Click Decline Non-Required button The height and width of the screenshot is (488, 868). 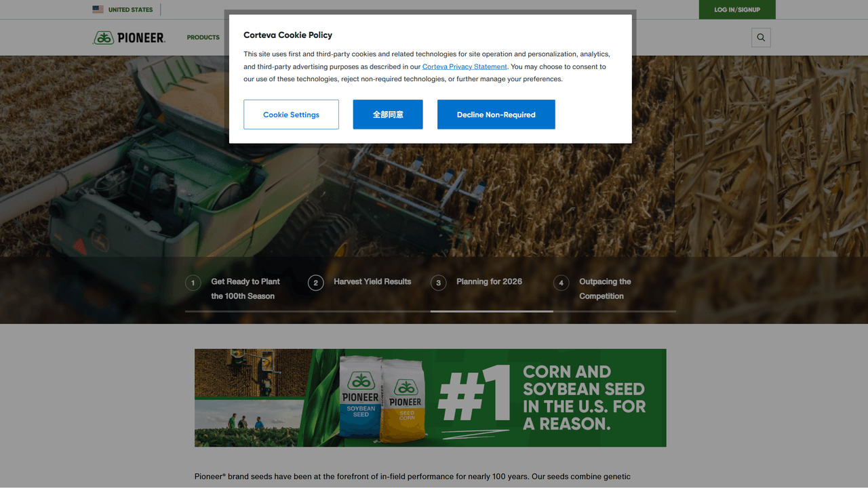pyautogui.click(x=496, y=115)
